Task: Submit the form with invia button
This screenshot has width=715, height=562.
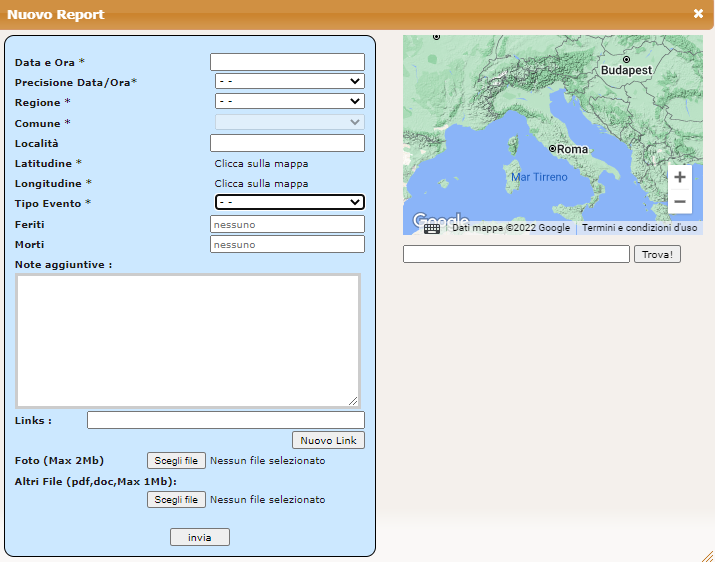Action: [x=200, y=537]
